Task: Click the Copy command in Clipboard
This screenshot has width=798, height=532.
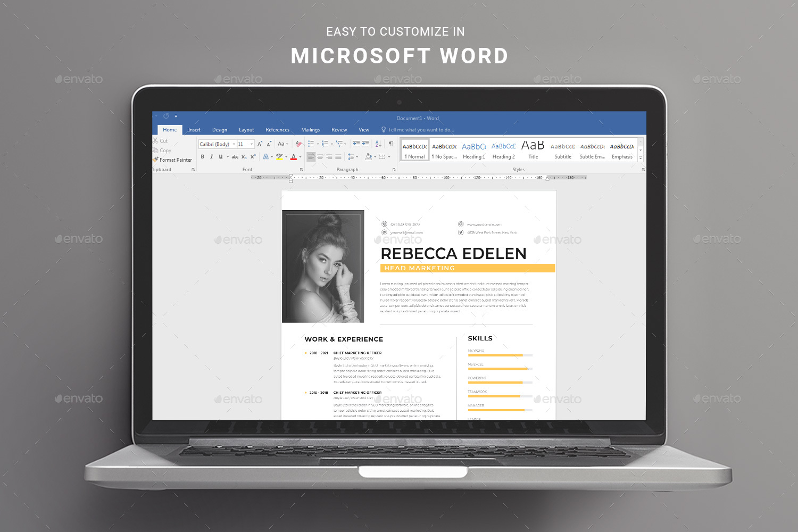Action: coord(162,151)
